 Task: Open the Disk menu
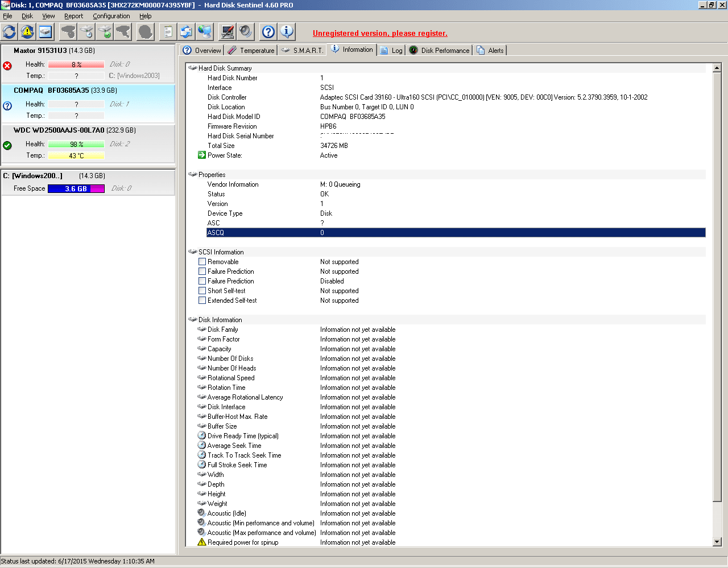point(27,16)
